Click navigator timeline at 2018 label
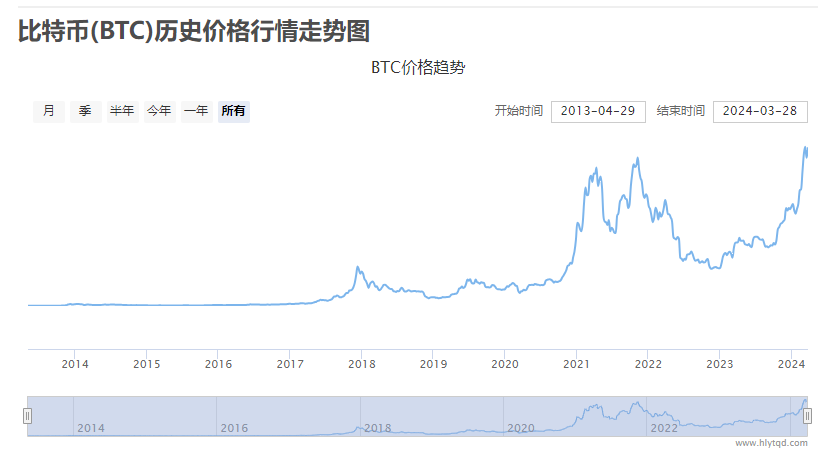 coord(377,428)
